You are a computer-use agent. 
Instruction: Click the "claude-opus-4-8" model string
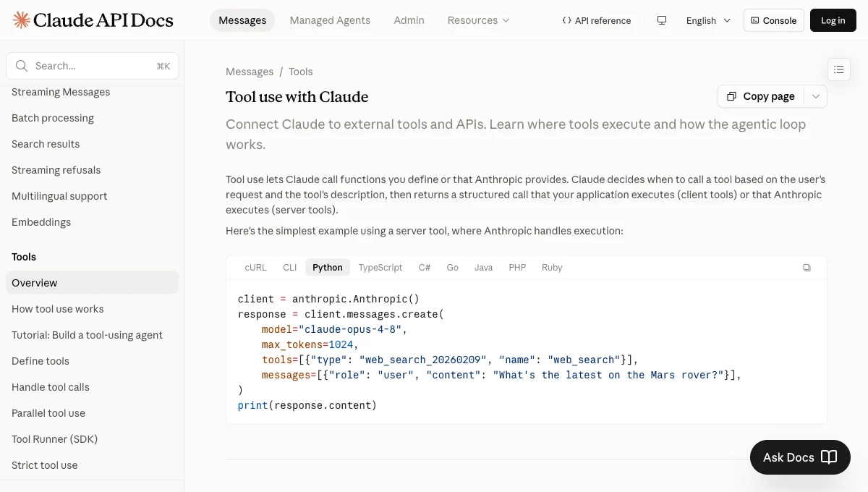(350, 329)
